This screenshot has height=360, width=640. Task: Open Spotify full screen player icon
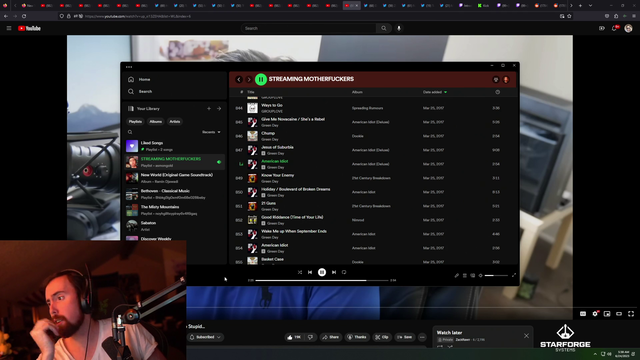pos(514,276)
